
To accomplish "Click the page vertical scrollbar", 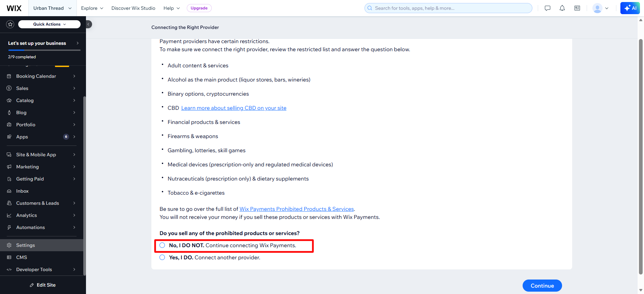I will [x=641, y=157].
